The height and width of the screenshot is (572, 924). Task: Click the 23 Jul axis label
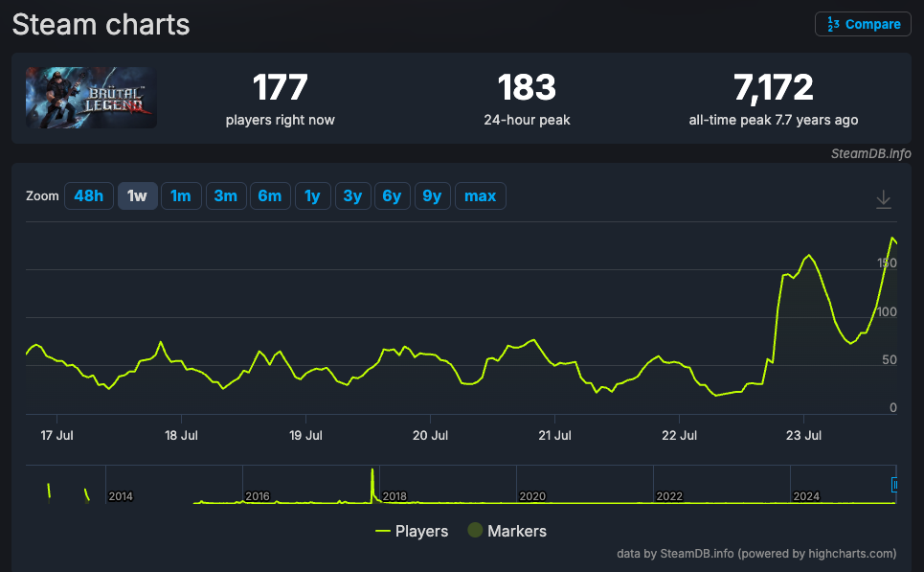pos(803,435)
